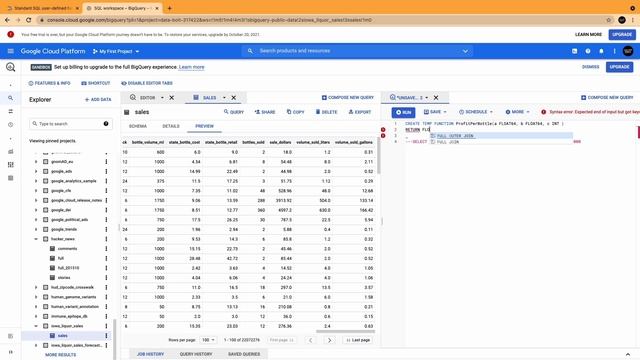Close the EDITOR tab
The width and height of the screenshot is (640, 360).
172,98
